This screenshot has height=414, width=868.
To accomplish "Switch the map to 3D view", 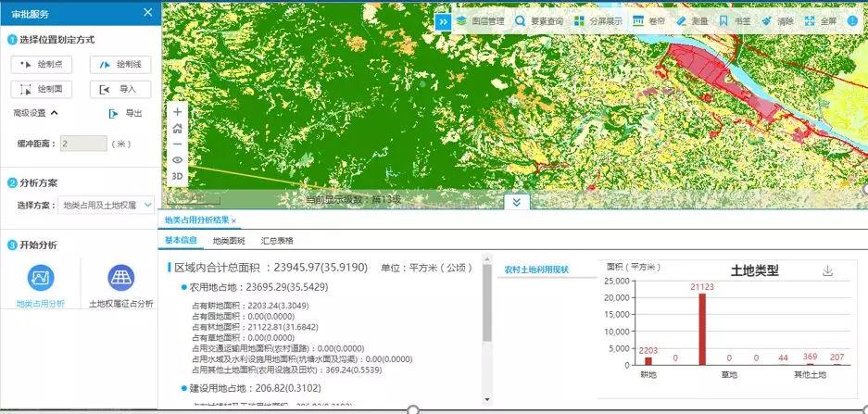I will [x=177, y=176].
